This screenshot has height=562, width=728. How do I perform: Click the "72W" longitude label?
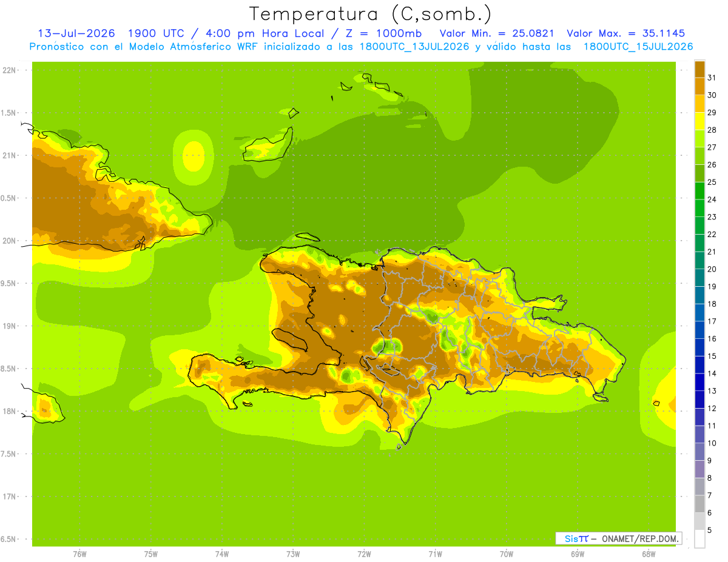pos(364,554)
